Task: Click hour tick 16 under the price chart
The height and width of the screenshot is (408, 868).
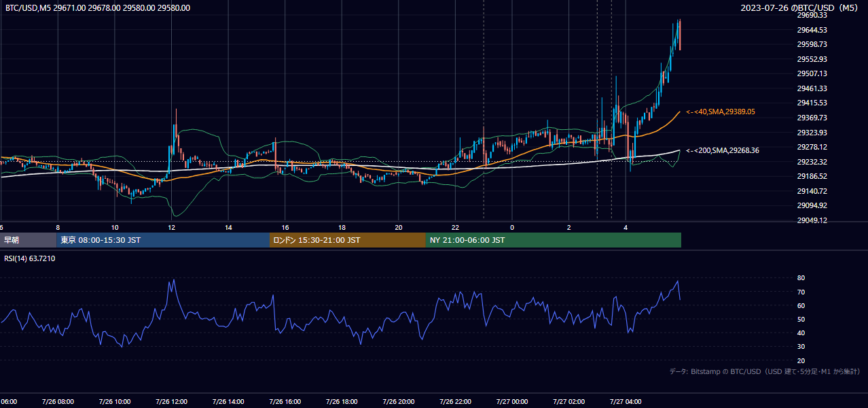Action: (x=285, y=228)
